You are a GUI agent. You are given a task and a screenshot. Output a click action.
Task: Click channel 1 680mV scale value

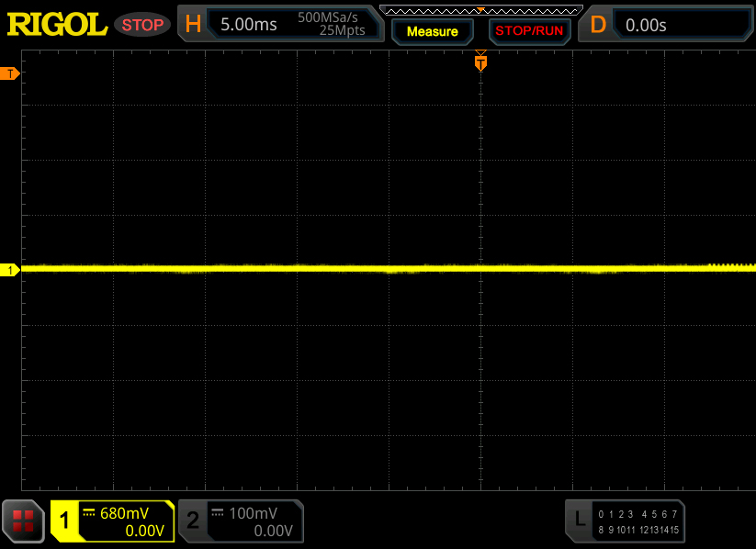click(x=124, y=513)
